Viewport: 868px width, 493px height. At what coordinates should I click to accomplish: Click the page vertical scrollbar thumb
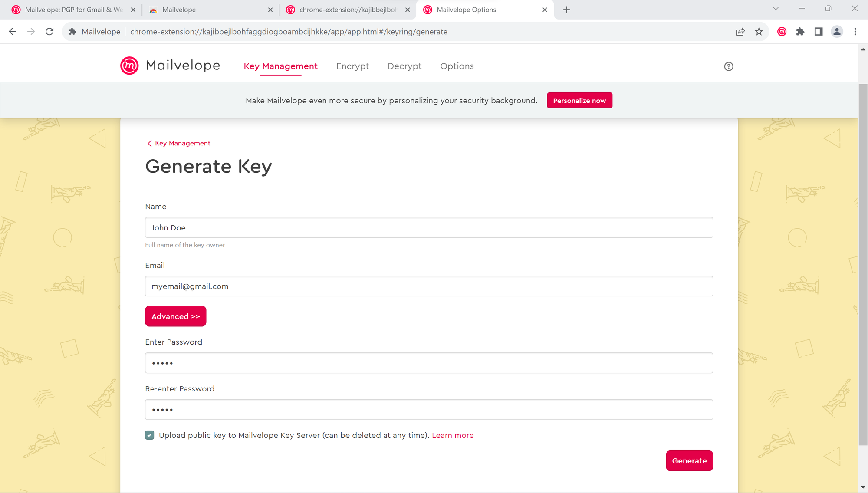[x=863, y=265]
